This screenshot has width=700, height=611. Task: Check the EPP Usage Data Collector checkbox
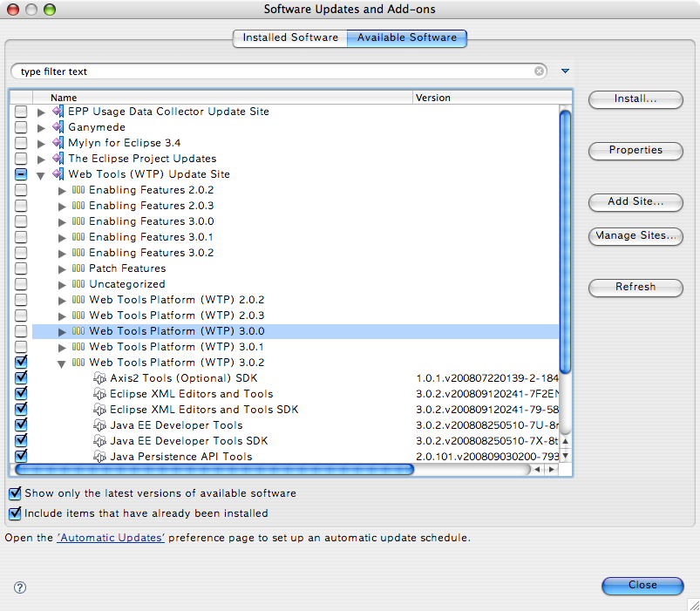[x=21, y=112]
